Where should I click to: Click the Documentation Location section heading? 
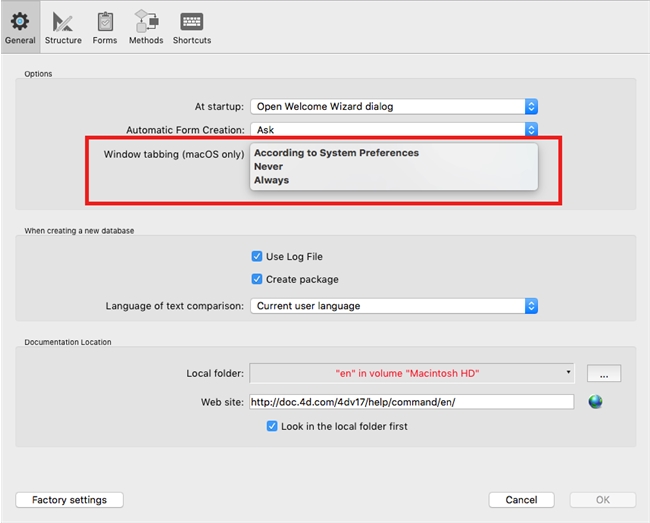68,342
